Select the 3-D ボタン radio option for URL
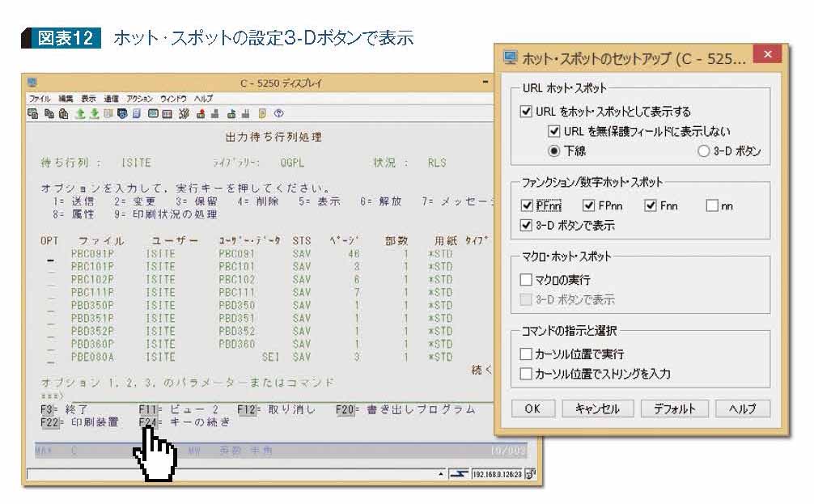Image resolution: width=814 pixels, height=504 pixels. [x=702, y=151]
